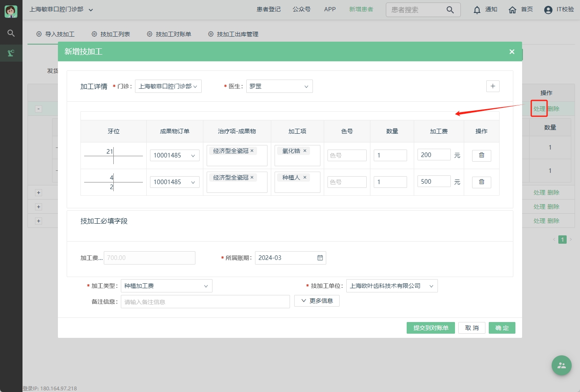Remove 氧化锆 tag from 加工项
Image resolution: width=580 pixels, height=392 pixels.
(305, 151)
